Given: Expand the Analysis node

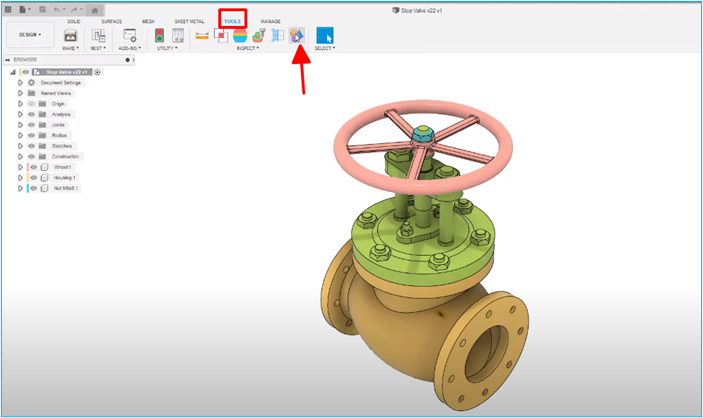Looking at the screenshot, I should click(20, 114).
